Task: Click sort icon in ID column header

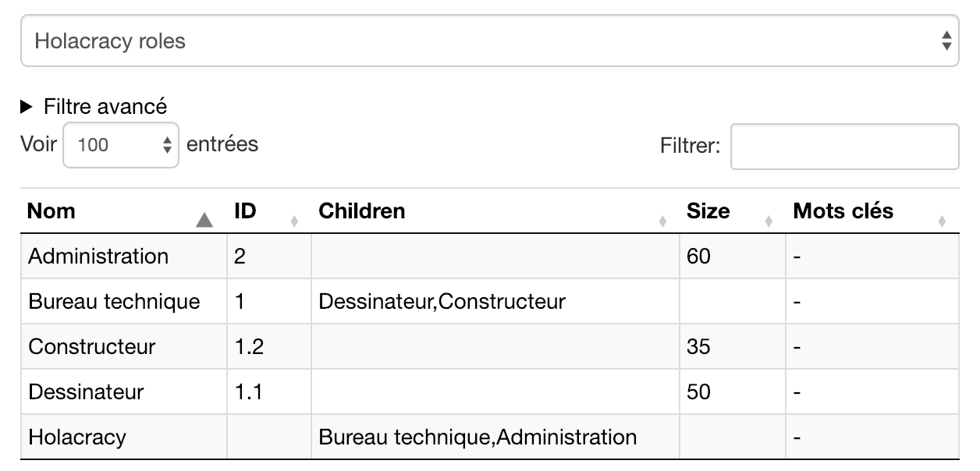Action: pos(294,221)
